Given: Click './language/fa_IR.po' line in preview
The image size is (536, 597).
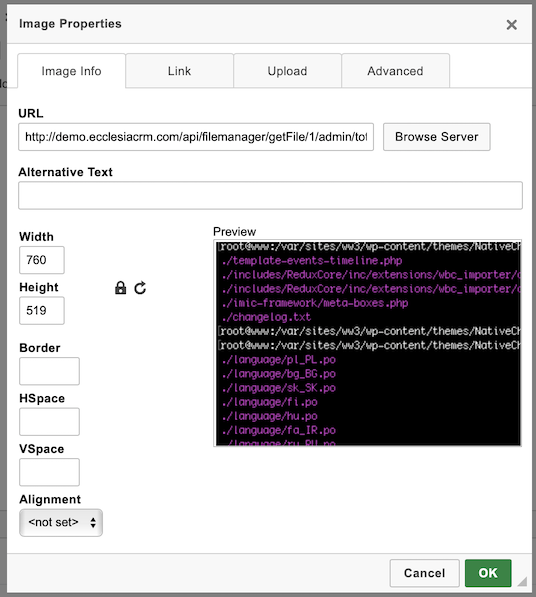Looking at the screenshot, I should click(x=279, y=430).
